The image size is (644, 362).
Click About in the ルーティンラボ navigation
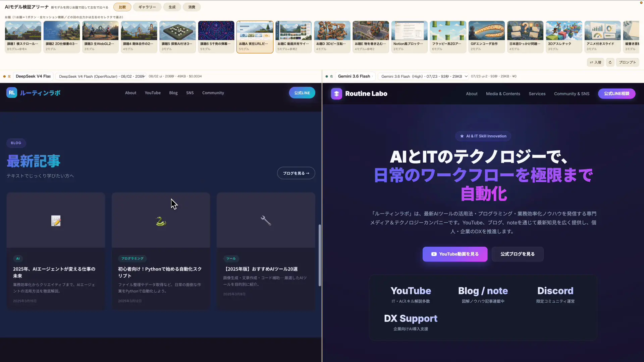point(130,93)
